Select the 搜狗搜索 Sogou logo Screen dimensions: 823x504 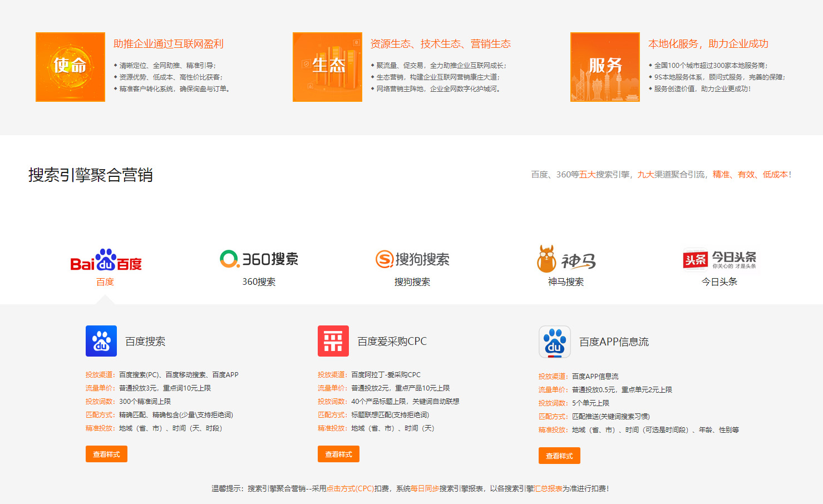[412, 258]
